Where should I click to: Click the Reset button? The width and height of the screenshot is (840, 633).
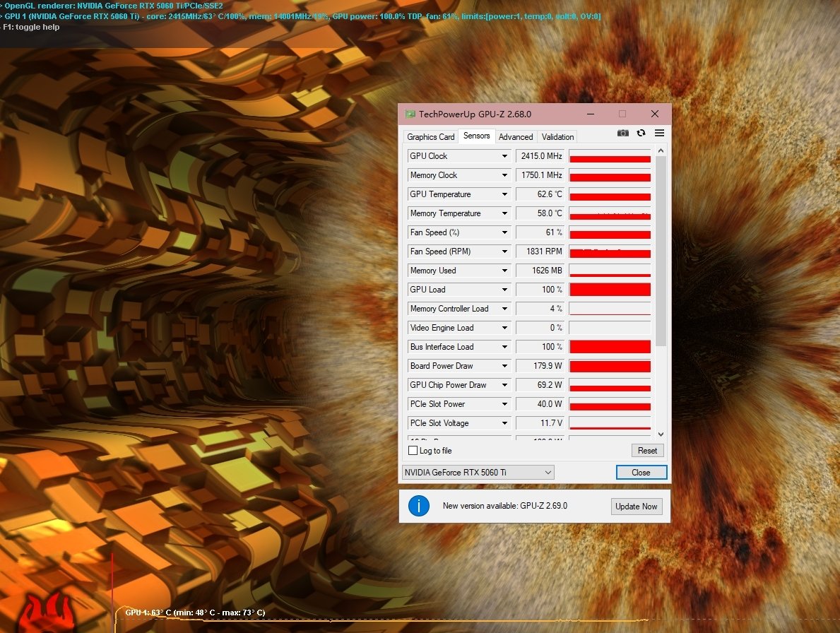[647, 451]
